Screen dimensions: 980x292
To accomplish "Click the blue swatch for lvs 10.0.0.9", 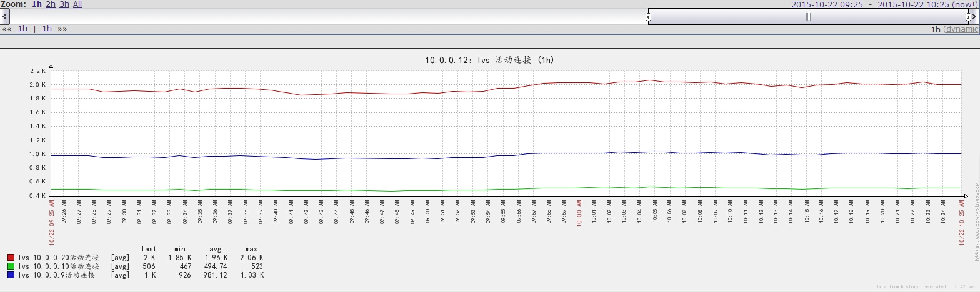I will [11, 275].
